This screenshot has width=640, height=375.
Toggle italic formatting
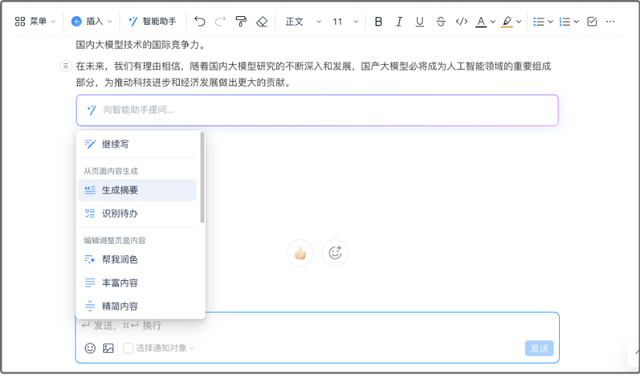pyautogui.click(x=399, y=21)
